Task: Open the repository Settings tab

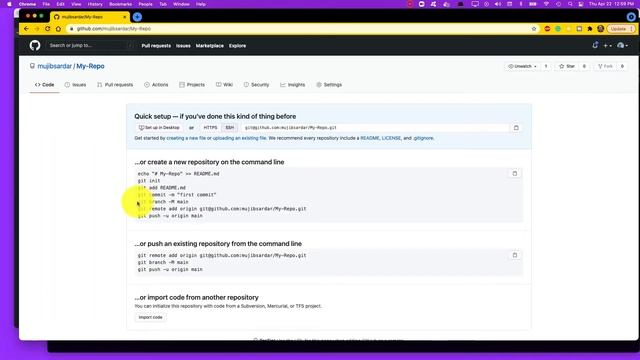Action: click(x=329, y=85)
